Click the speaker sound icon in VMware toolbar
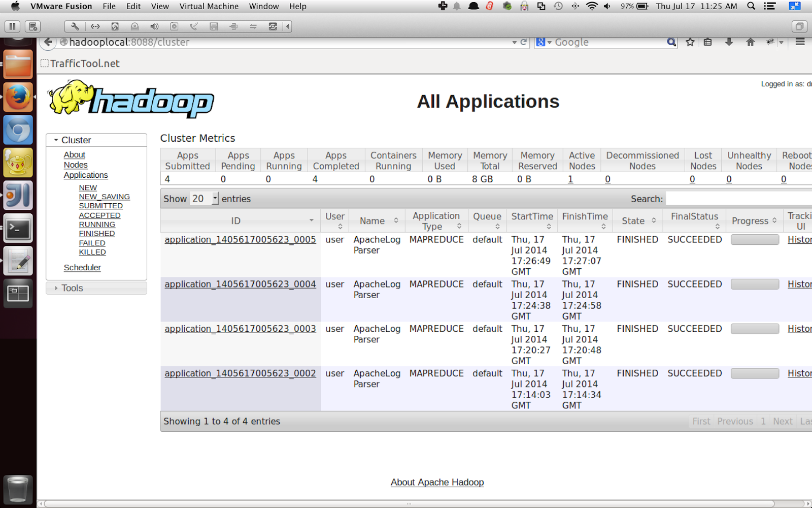 (154, 26)
